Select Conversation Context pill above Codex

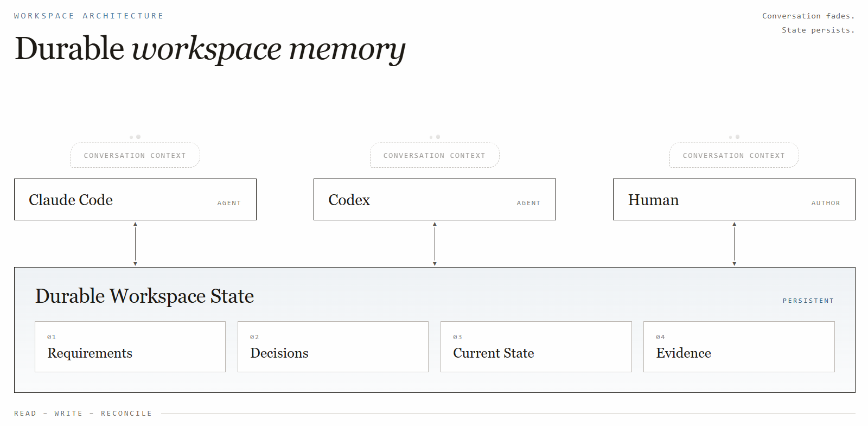(x=435, y=155)
